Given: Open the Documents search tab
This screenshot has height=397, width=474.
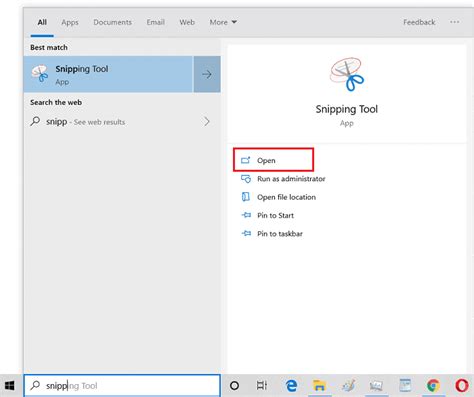Looking at the screenshot, I should [x=112, y=22].
